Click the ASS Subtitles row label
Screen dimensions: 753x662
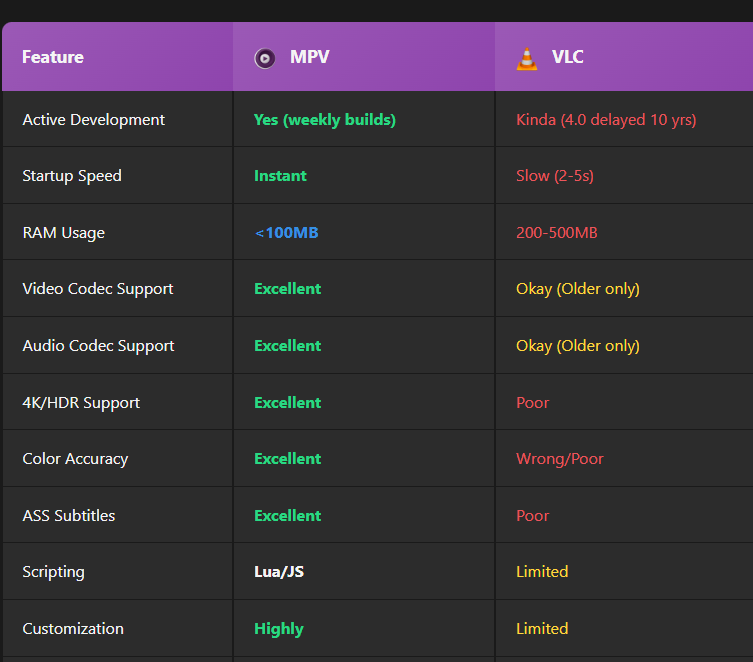[69, 516]
